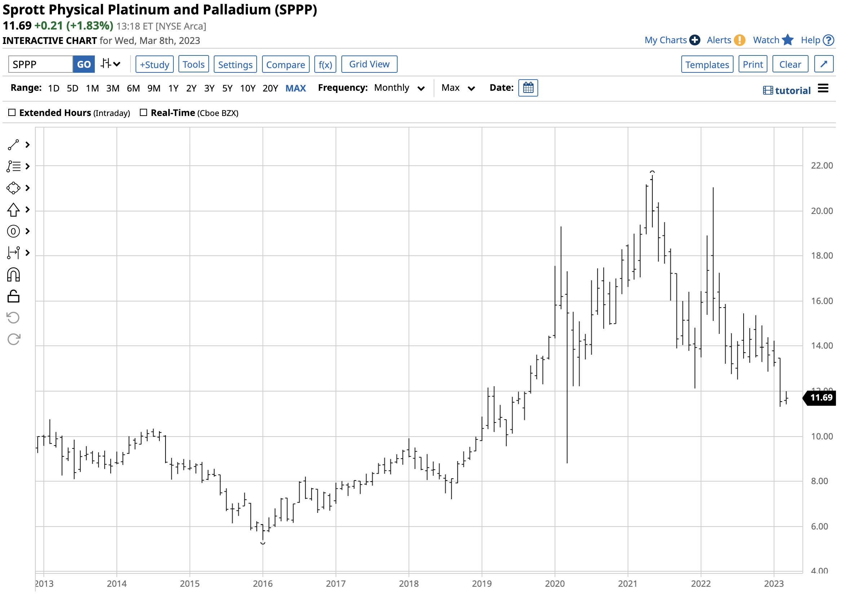
Task: Click the GO button
Action: (84, 64)
